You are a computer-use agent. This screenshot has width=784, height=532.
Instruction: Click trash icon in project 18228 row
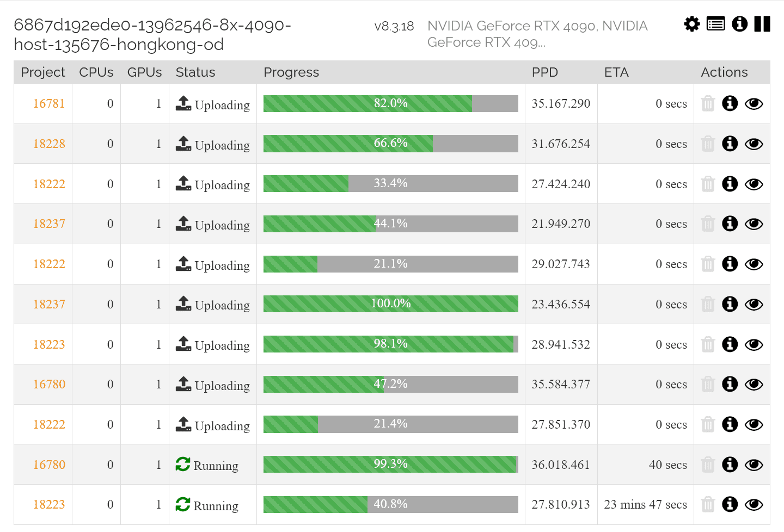[708, 144]
